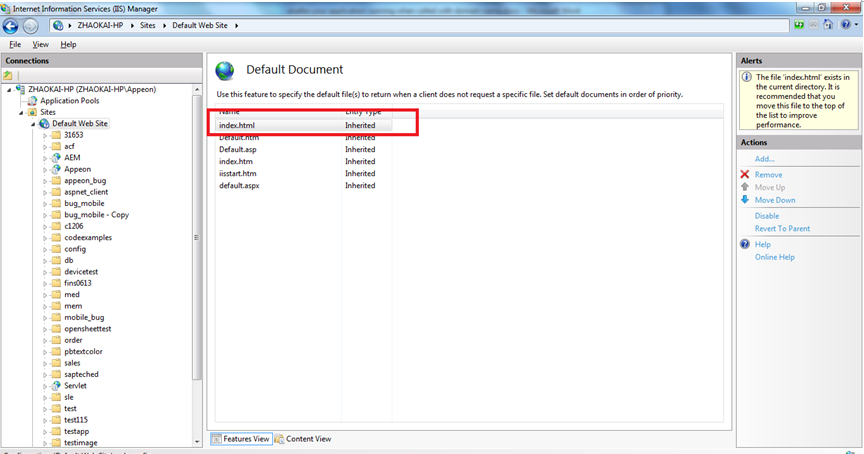Click the info icon in Alerts panel
Screen dimensions: 864x454
pos(747,77)
